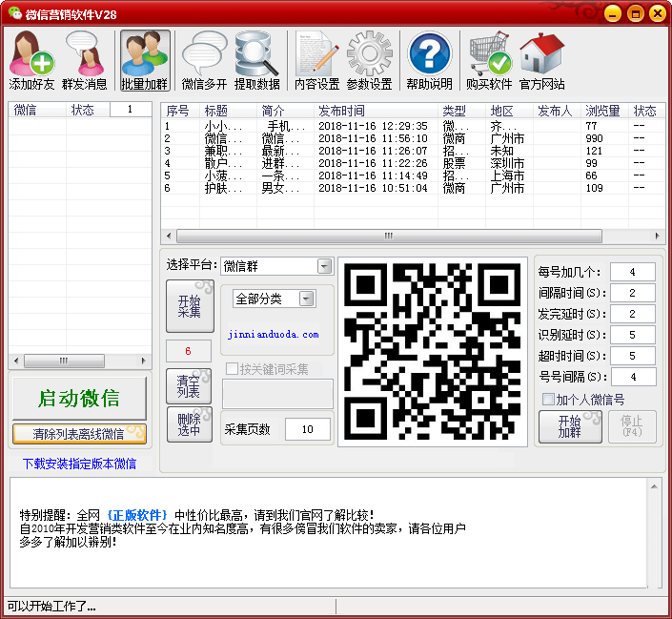Click the right arrow of the results table scrollbar

(x=657, y=236)
